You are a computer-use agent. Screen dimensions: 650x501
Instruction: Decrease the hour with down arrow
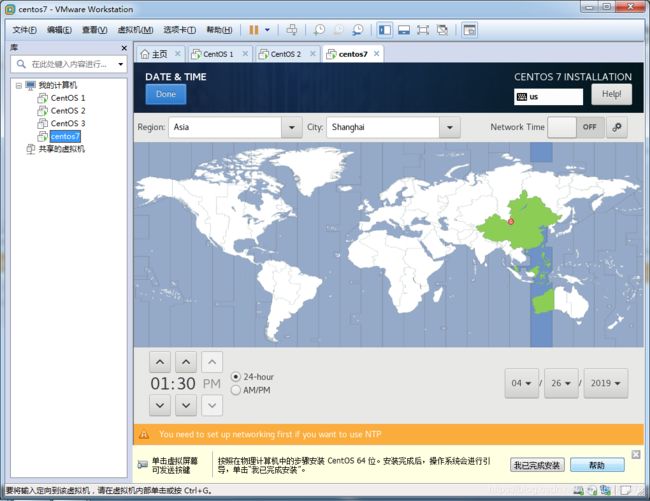point(160,405)
